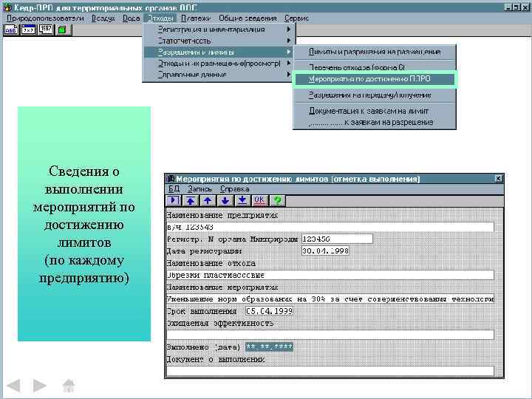Open the Запись menu in form window
The height and width of the screenshot is (399, 532).
coord(199,189)
